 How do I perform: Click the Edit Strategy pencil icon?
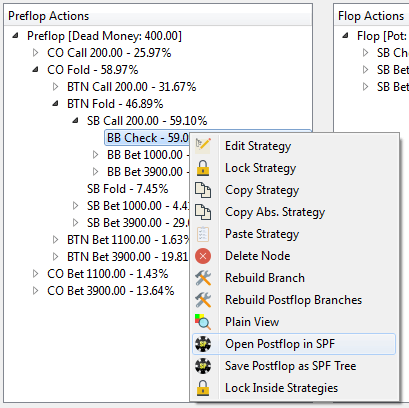tap(203, 146)
